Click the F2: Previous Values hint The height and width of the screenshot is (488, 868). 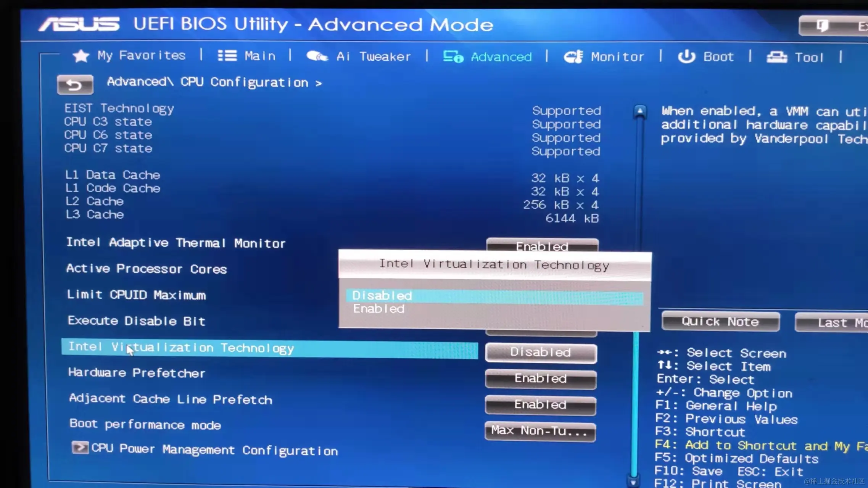coord(726,419)
